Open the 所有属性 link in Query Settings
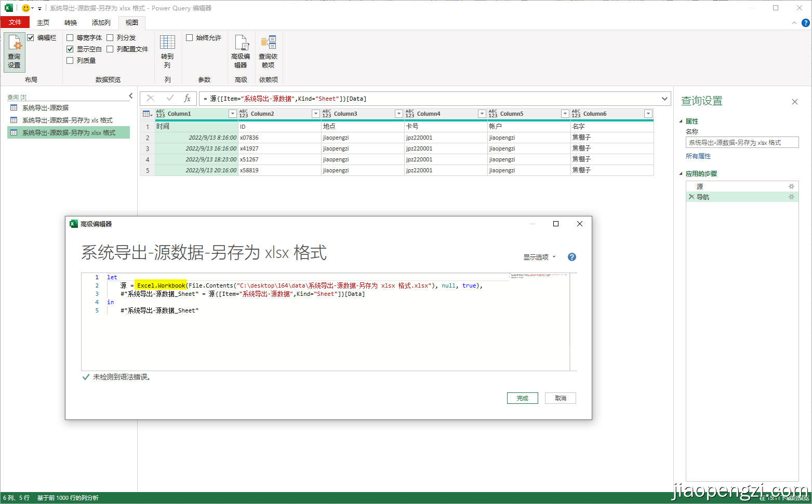 coord(698,156)
